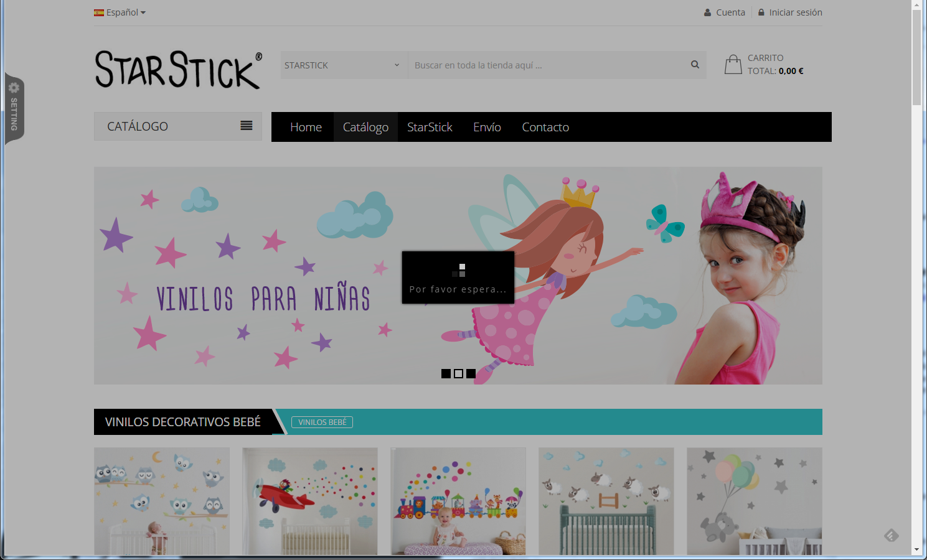Open the Contacto menu item
The width and height of the screenshot is (927, 560).
point(545,127)
